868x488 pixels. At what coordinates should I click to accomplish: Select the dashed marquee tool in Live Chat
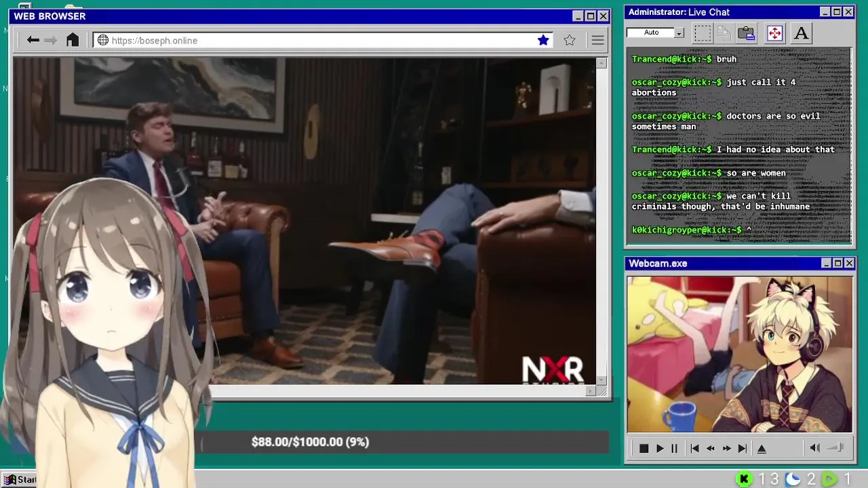[703, 33]
